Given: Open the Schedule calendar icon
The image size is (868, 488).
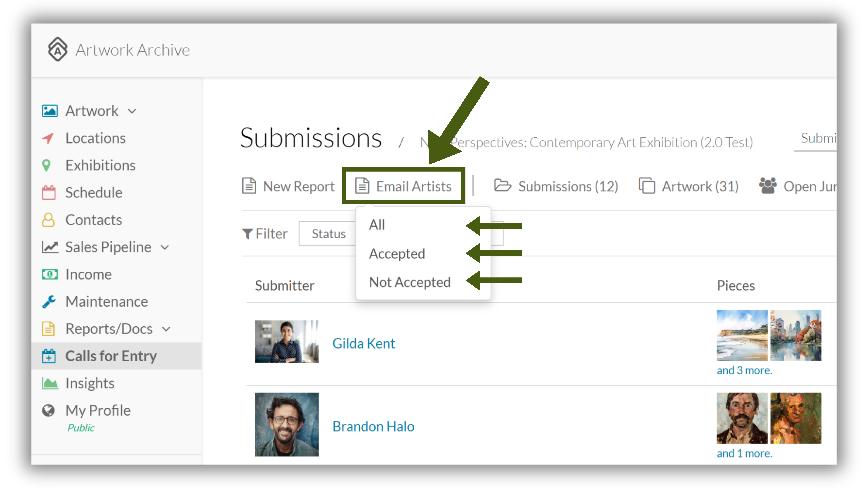Looking at the screenshot, I should point(49,193).
